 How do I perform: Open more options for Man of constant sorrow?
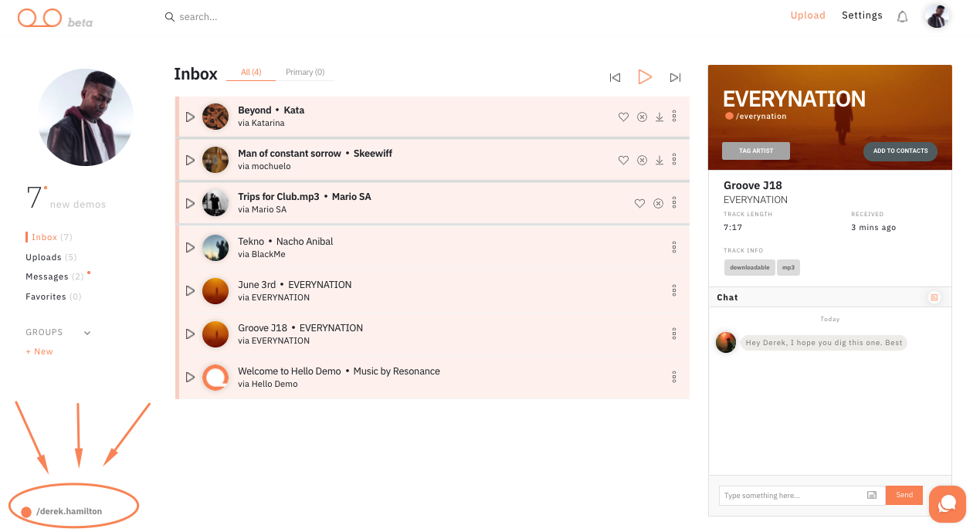674,160
